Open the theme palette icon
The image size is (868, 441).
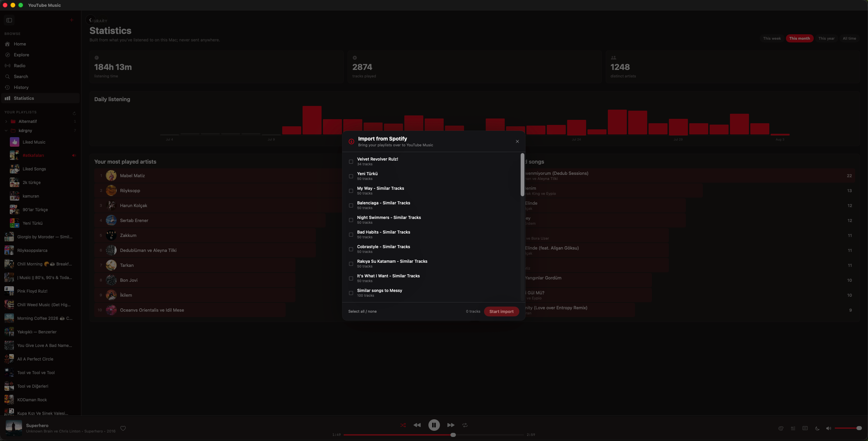pyautogui.click(x=781, y=428)
